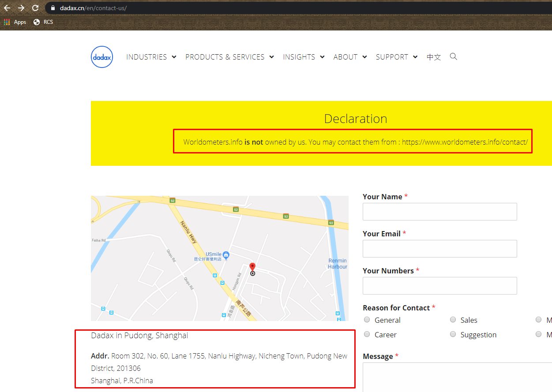The image size is (552, 392).
Task: Go forward with the browser forward arrow
Action: (21, 8)
